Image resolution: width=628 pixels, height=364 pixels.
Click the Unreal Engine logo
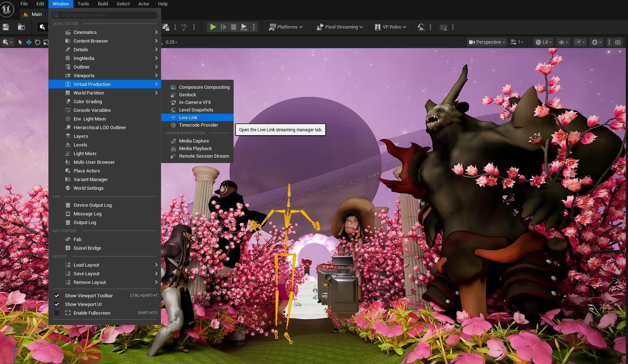[7, 9]
